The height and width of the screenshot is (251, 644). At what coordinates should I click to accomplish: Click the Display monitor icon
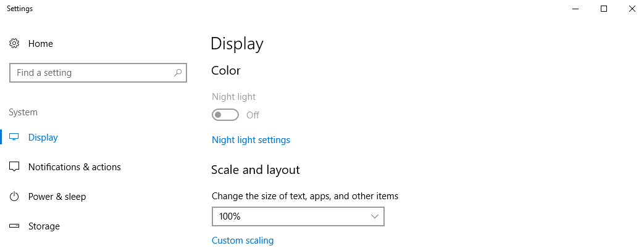point(14,138)
